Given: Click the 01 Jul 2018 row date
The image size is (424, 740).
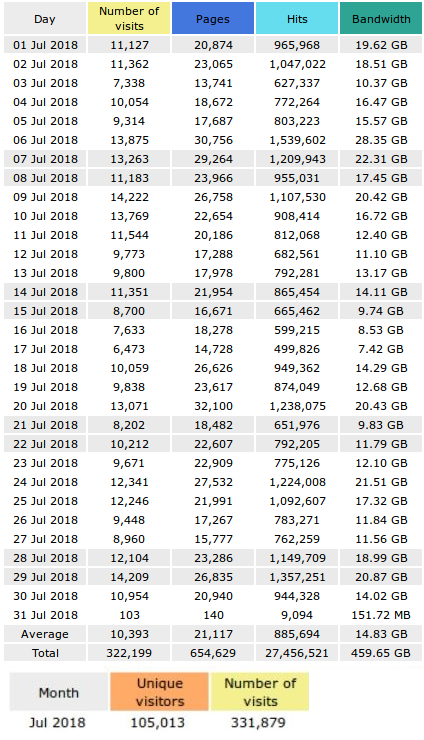Looking at the screenshot, I should (x=45, y=45).
